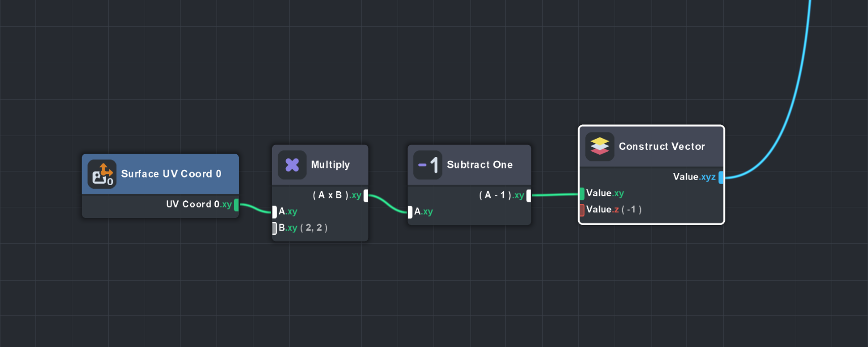Image resolution: width=868 pixels, height=347 pixels.
Task: Click the Surface UV Coord 0 node icon
Action: pos(102,174)
